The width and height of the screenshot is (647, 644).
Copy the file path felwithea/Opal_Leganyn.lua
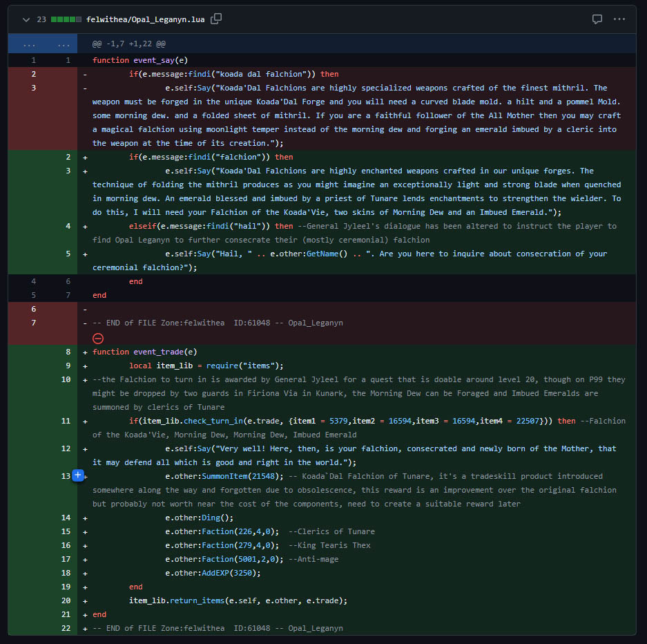tap(216, 19)
